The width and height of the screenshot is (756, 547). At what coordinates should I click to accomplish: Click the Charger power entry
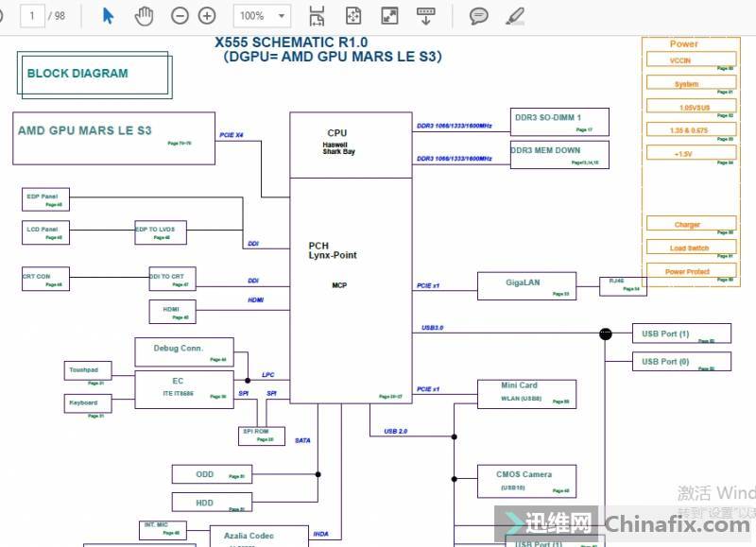click(x=691, y=224)
